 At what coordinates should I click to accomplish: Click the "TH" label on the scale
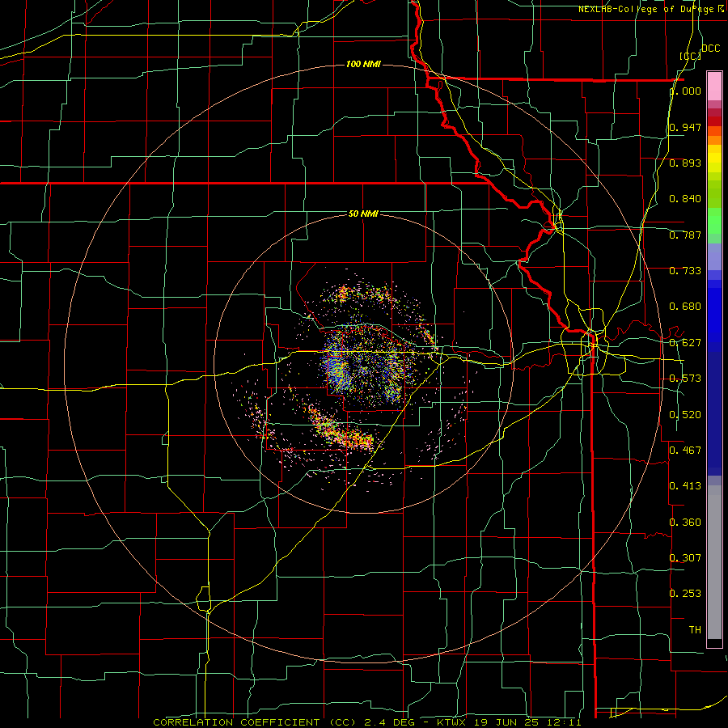coord(695,629)
